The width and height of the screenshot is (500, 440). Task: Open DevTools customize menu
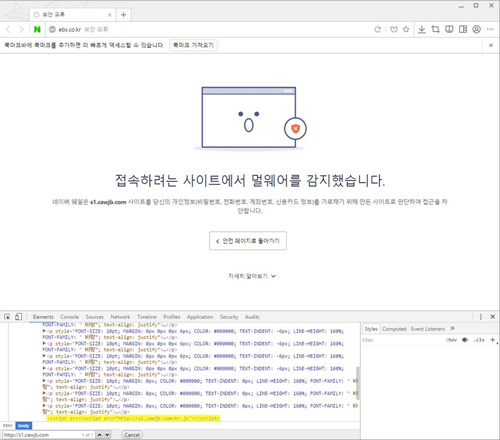click(x=481, y=317)
